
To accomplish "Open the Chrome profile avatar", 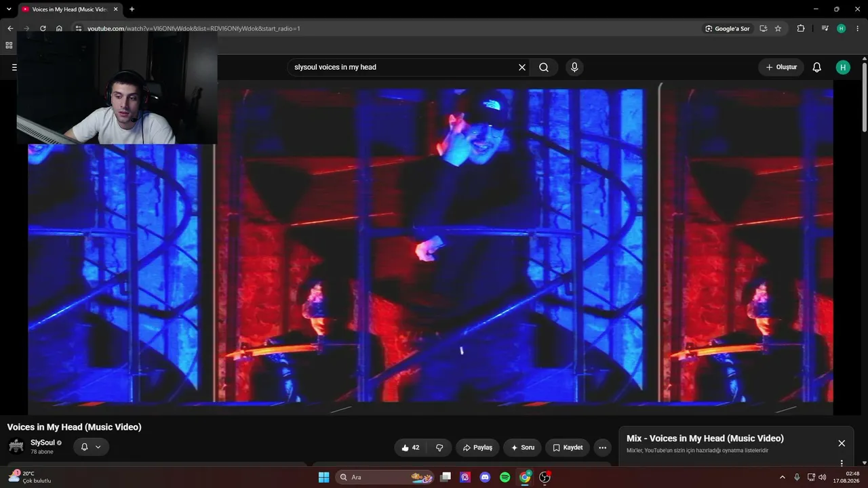I will [x=842, y=28].
